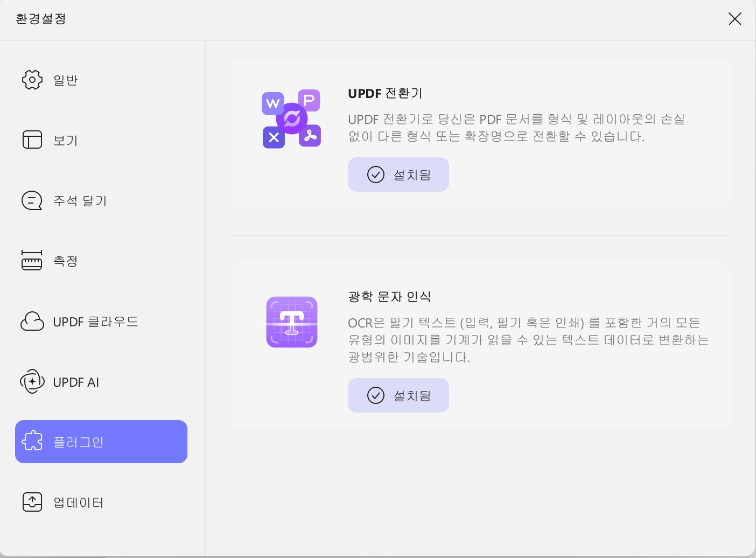Open the 업데이터 settings tab
This screenshot has height=558, width=756.
click(x=101, y=503)
